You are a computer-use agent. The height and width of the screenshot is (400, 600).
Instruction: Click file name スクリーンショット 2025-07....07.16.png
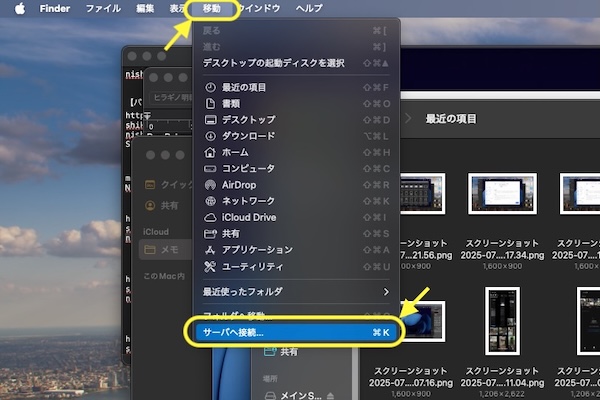pos(411,377)
